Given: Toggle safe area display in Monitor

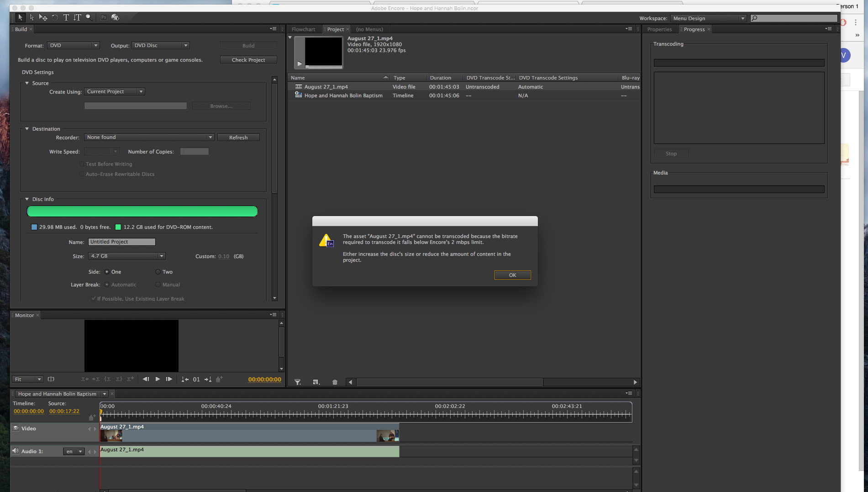Looking at the screenshot, I should (51, 379).
